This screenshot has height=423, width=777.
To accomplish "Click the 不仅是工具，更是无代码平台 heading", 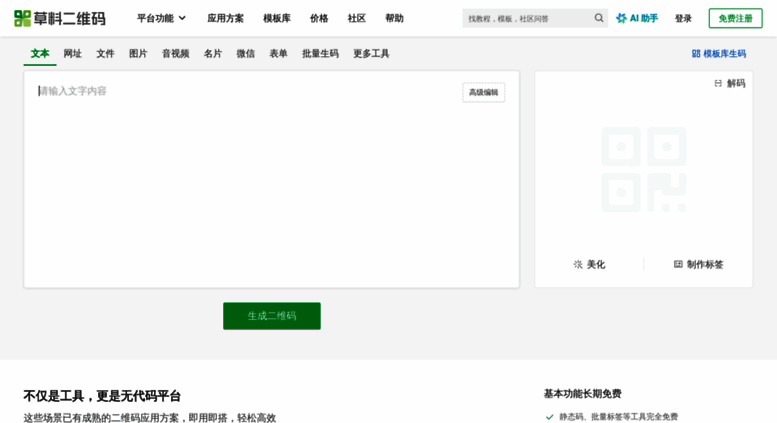I will pos(102,396).
